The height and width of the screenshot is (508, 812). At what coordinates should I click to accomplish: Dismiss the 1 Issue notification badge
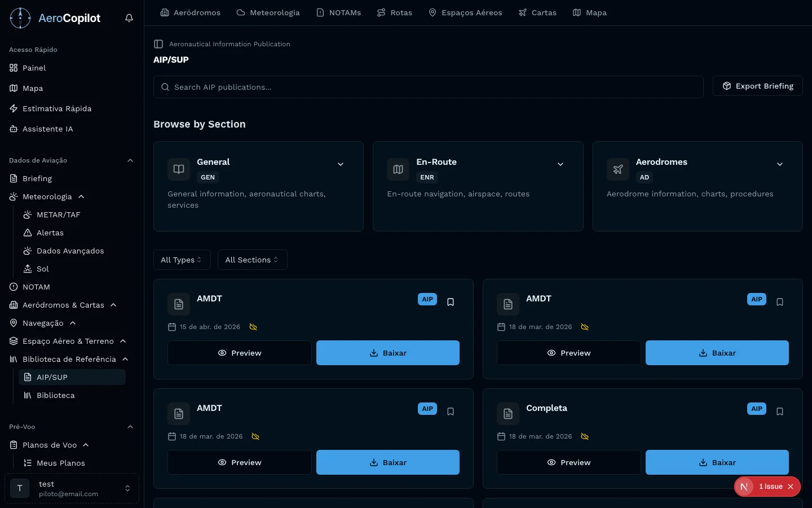[791, 487]
